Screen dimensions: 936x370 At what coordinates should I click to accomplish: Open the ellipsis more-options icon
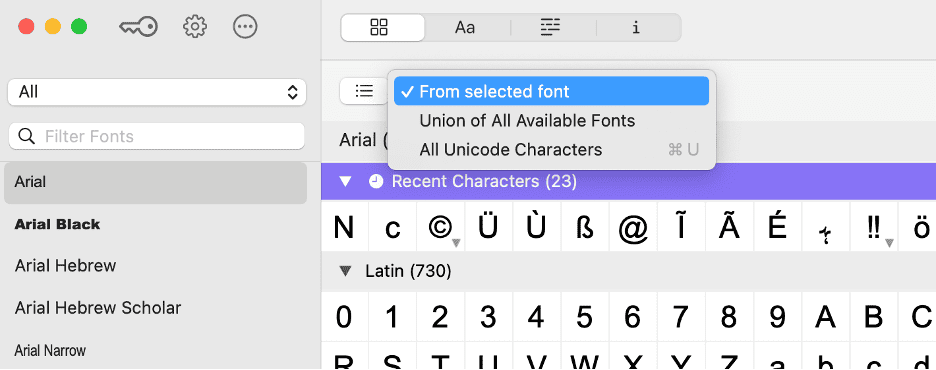pyautogui.click(x=245, y=27)
